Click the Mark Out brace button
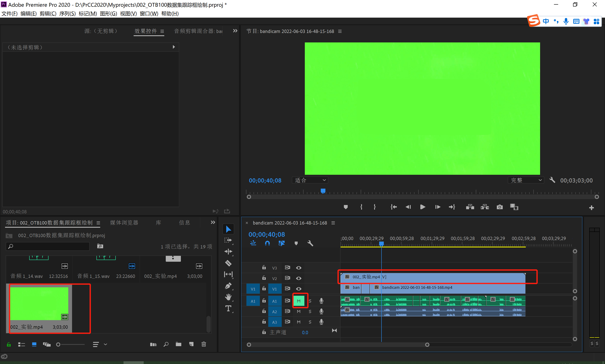The height and width of the screenshot is (364, 605). coord(375,207)
